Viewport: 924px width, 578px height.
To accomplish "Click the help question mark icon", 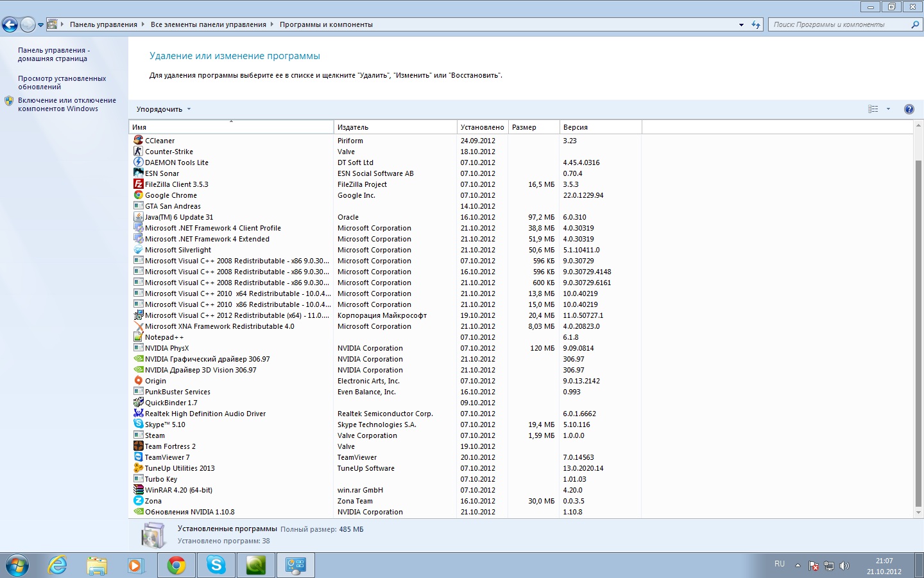I will [909, 109].
